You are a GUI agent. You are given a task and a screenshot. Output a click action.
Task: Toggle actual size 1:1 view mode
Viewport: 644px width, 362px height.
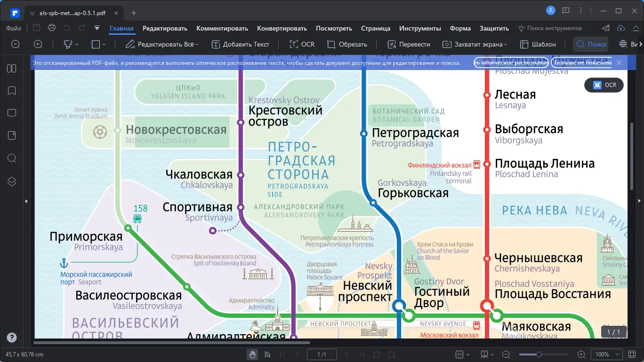click(x=459, y=354)
